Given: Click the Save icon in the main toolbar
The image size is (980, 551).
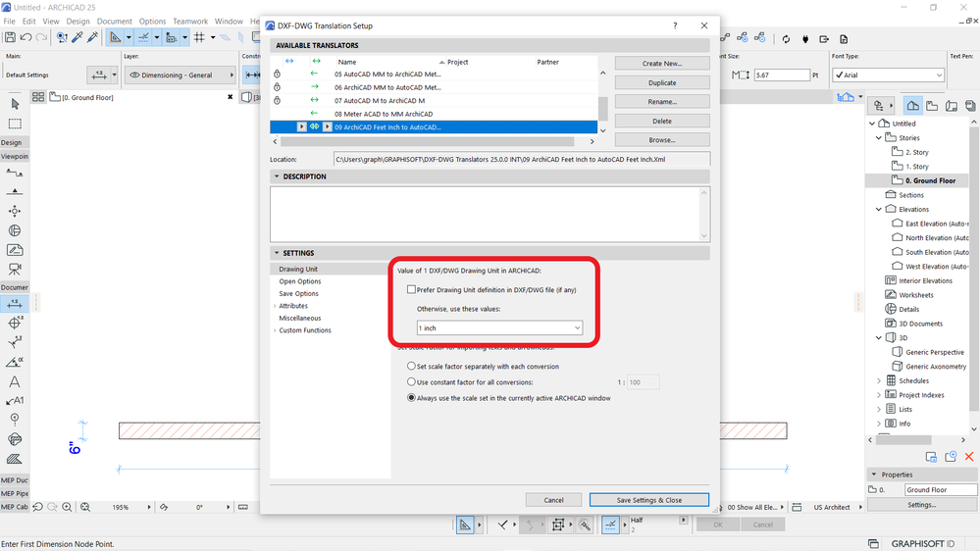Looking at the screenshot, I should 10,37.
